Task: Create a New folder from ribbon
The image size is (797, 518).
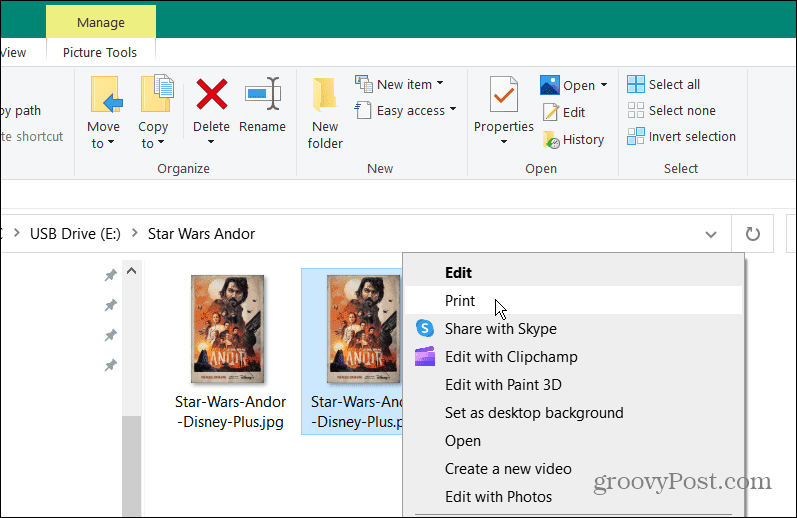Action: click(325, 113)
